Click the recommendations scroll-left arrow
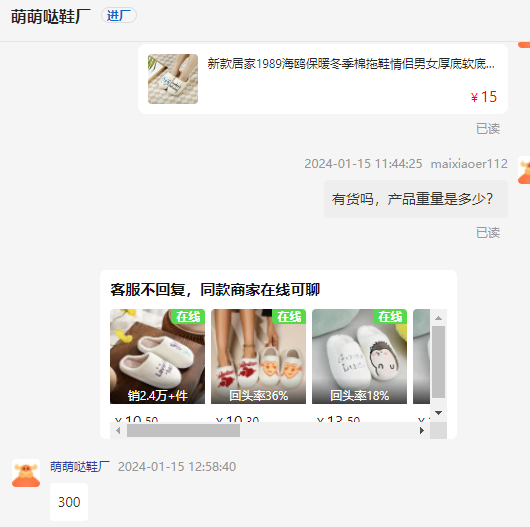This screenshot has width=530, height=527. (x=118, y=431)
